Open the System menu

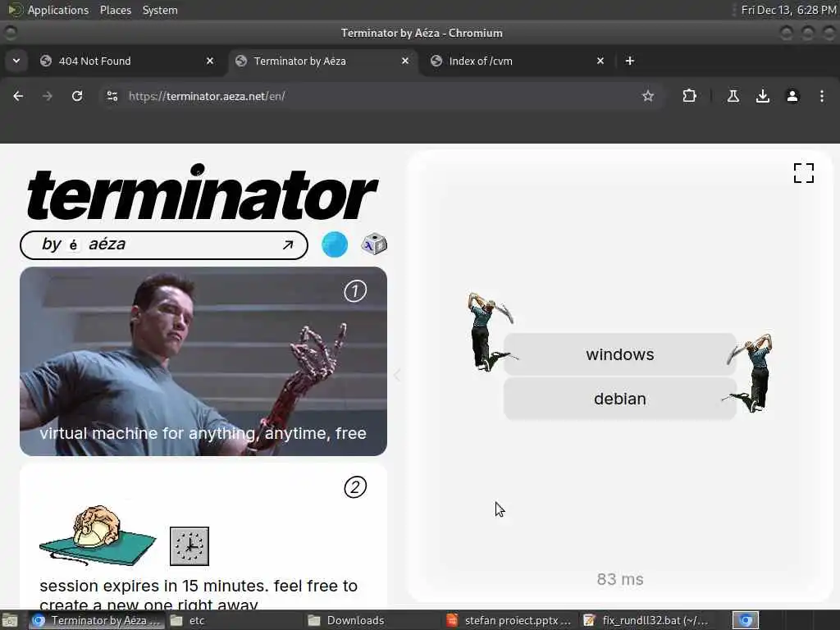pyautogui.click(x=160, y=10)
